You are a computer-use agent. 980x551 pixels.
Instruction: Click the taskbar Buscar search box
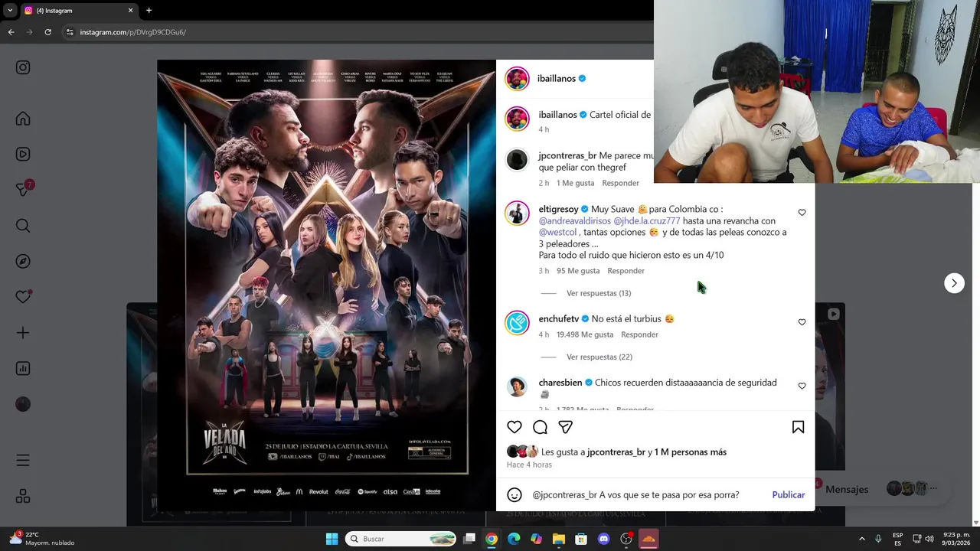402,539
